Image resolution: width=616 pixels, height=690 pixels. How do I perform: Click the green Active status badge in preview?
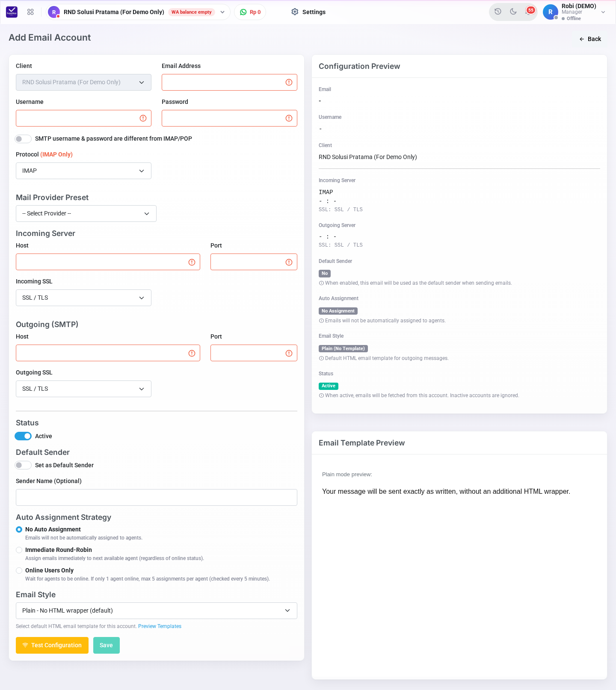click(329, 386)
